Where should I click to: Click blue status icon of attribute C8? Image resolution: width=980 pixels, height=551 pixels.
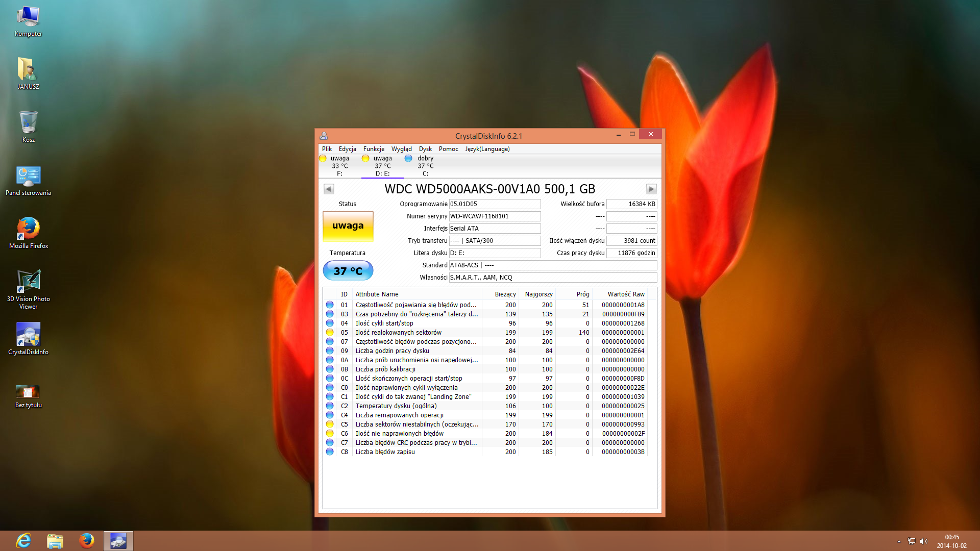[330, 452]
